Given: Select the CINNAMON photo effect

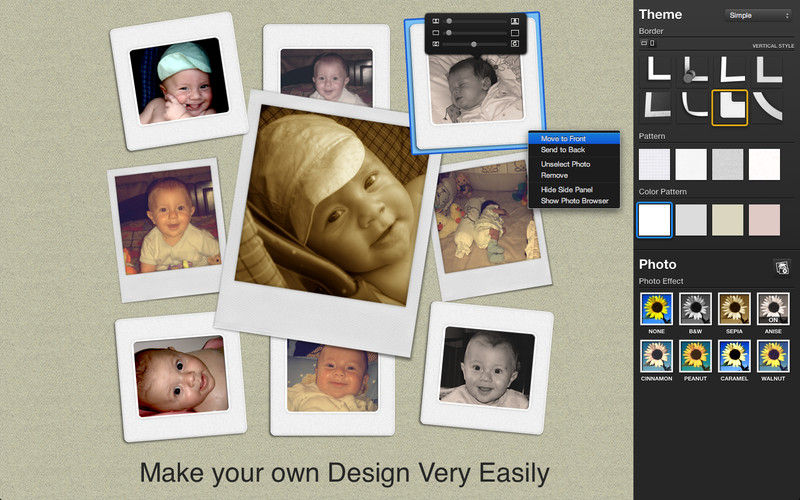Looking at the screenshot, I should [657, 356].
